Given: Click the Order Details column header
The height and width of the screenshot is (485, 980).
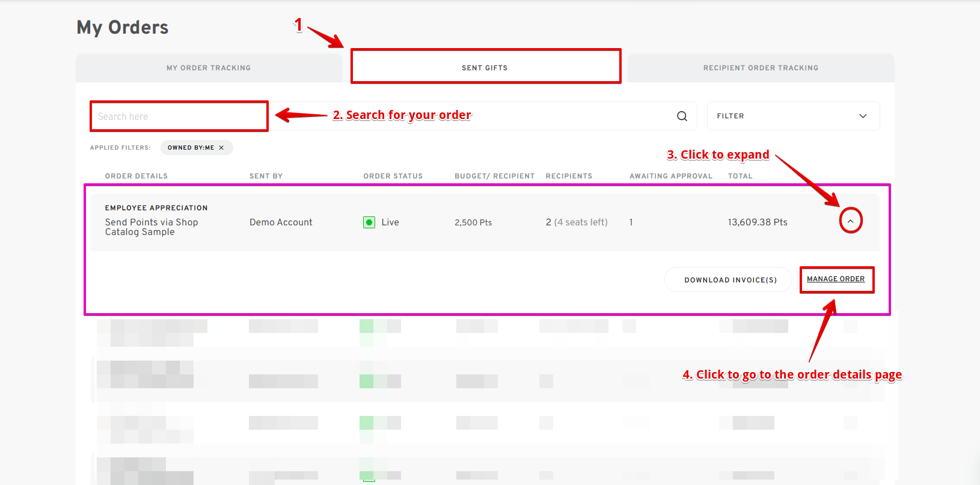Looking at the screenshot, I should 136,176.
